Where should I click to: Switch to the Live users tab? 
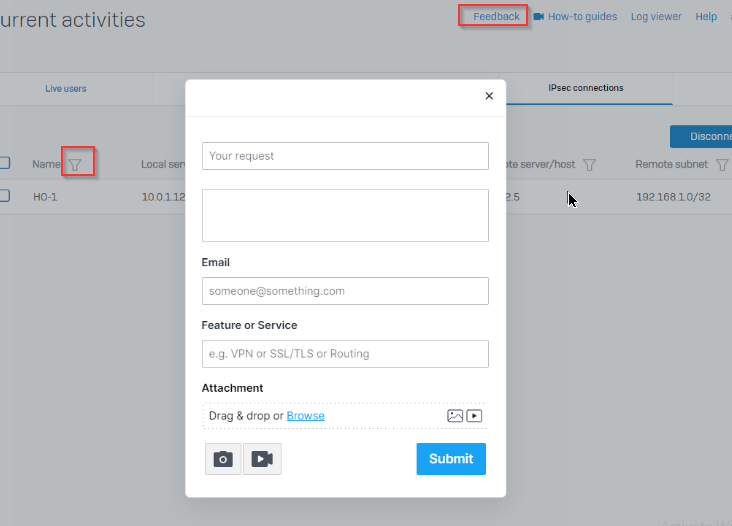(66, 89)
